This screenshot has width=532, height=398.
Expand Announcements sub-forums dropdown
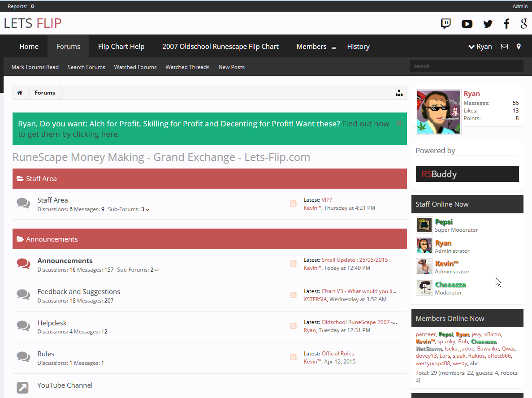coord(156,270)
